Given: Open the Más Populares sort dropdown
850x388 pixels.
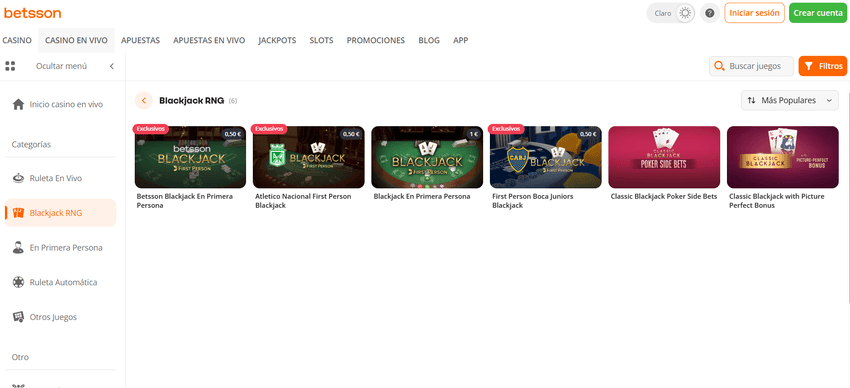Looking at the screenshot, I should point(789,100).
